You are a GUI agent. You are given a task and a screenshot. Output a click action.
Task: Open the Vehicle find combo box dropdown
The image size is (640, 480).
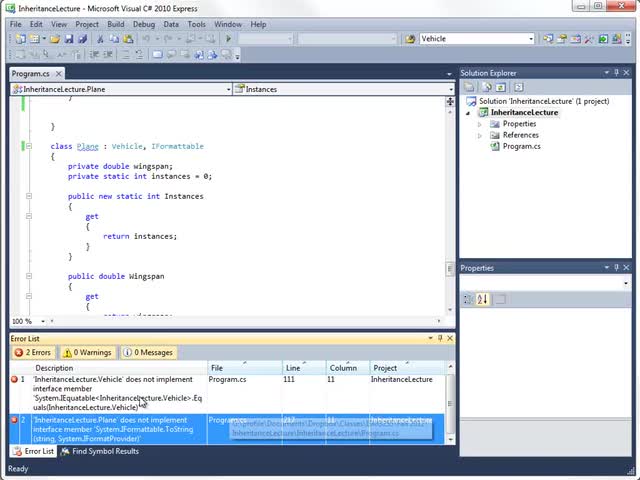pyautogui.click(x=530, y=39)
